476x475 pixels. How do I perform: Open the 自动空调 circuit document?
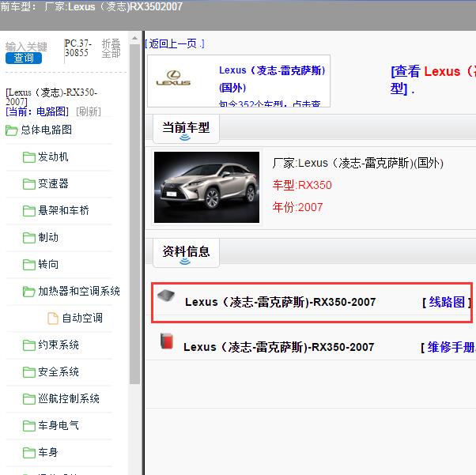coord(82,318)
